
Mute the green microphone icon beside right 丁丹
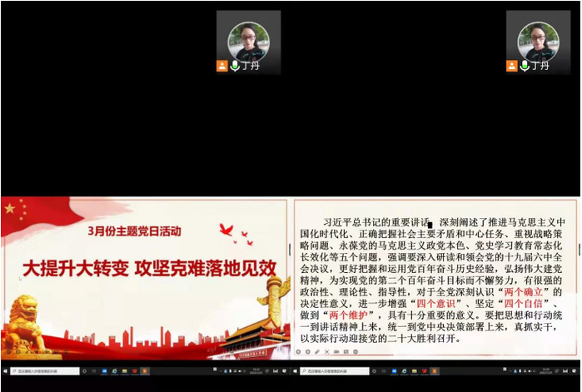525,66
